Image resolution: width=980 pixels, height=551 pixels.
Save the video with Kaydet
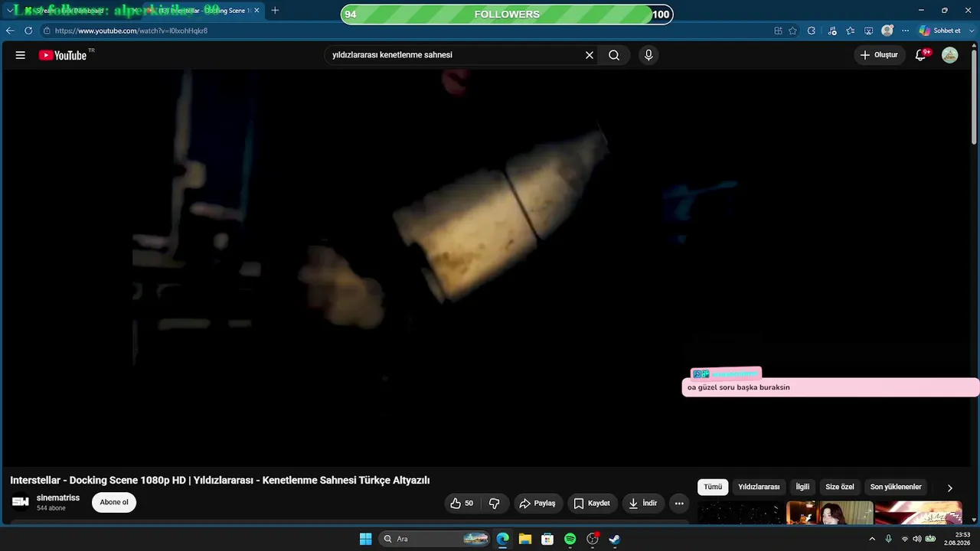point(592,504)
